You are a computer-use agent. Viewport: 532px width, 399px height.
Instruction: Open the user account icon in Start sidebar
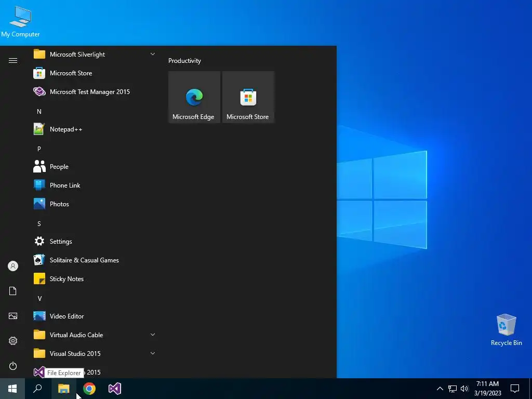pyautogui.click(x=13, y=266)
